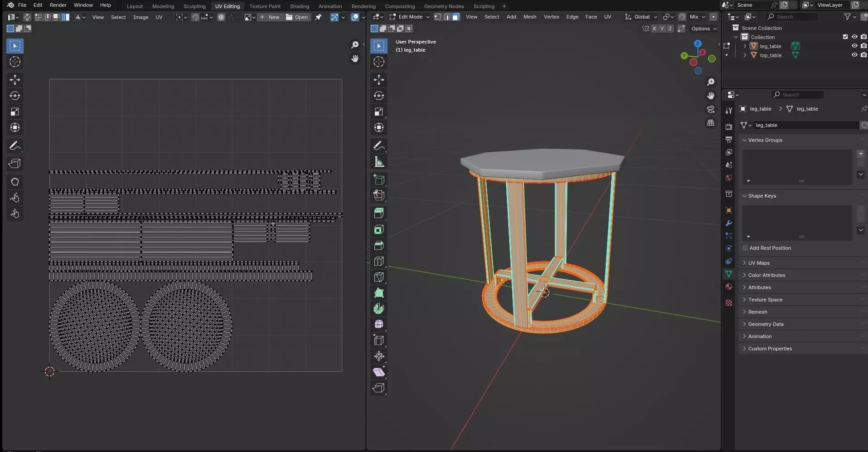Viewport: 868px width, 452px height.
Task: Select the Spin tool
Action: pos(379,309)
